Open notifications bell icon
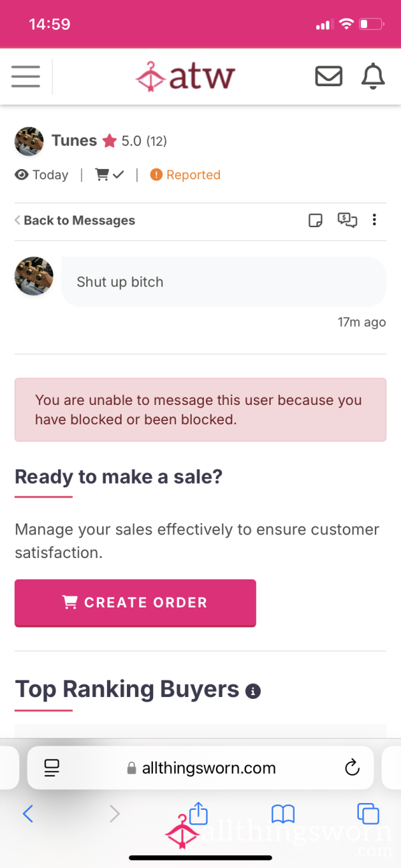The height and width of the screenshot is (868, 401). pos(373,76)
